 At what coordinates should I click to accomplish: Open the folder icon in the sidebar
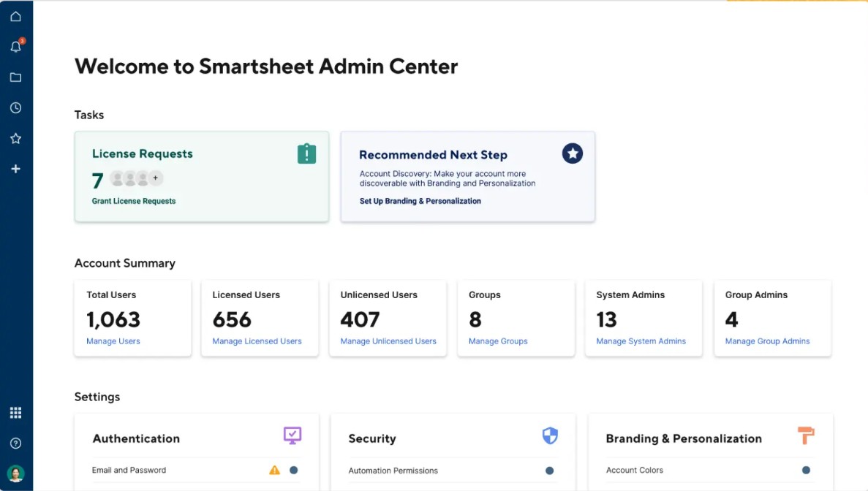coord(15,77)
